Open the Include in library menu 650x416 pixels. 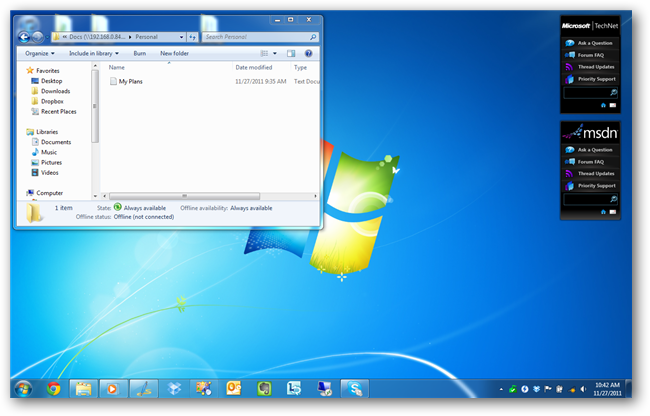point(94,53)
